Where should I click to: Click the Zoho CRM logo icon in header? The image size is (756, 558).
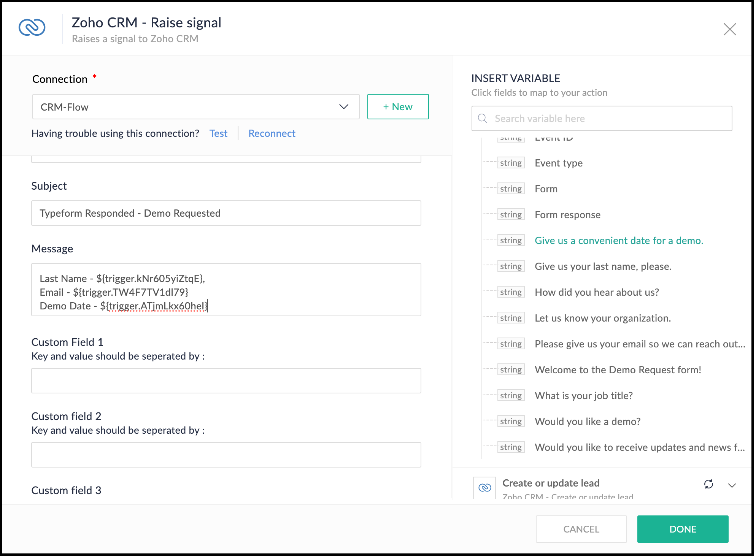pyautogui.click(x=32, y=28)
